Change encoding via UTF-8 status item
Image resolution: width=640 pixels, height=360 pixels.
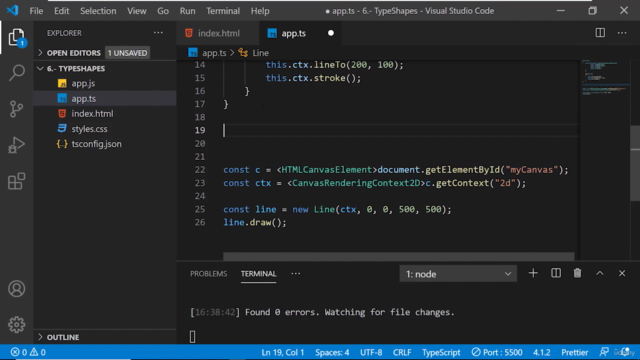(x=371, y=352)
